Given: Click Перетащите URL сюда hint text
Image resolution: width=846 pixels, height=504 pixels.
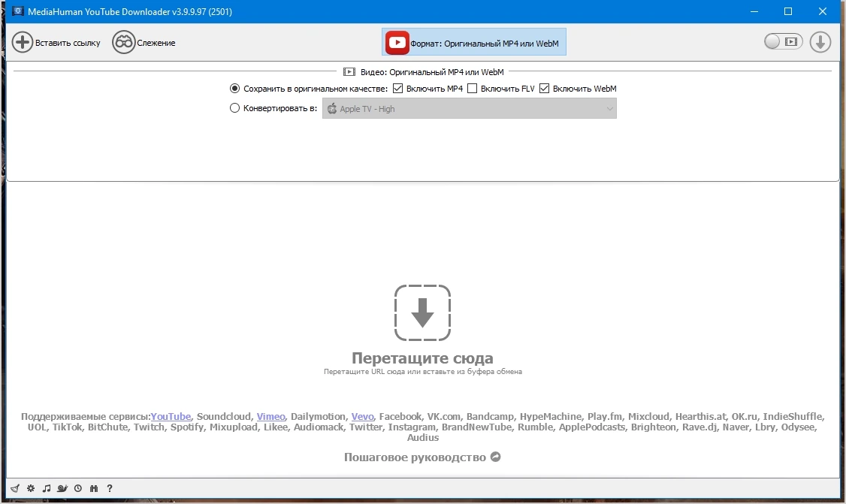Looking at the screenshot, I should [422, 372].
